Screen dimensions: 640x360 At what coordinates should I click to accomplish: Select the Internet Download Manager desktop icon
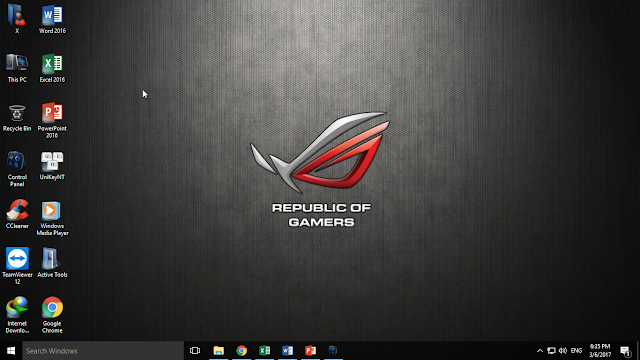[17, 315]
